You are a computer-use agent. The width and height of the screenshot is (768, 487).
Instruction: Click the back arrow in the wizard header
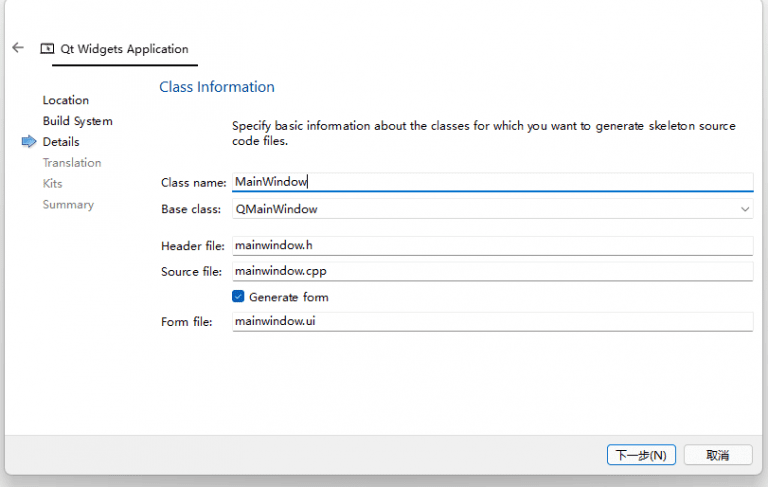pyautogui.click(x=18, y=48)
